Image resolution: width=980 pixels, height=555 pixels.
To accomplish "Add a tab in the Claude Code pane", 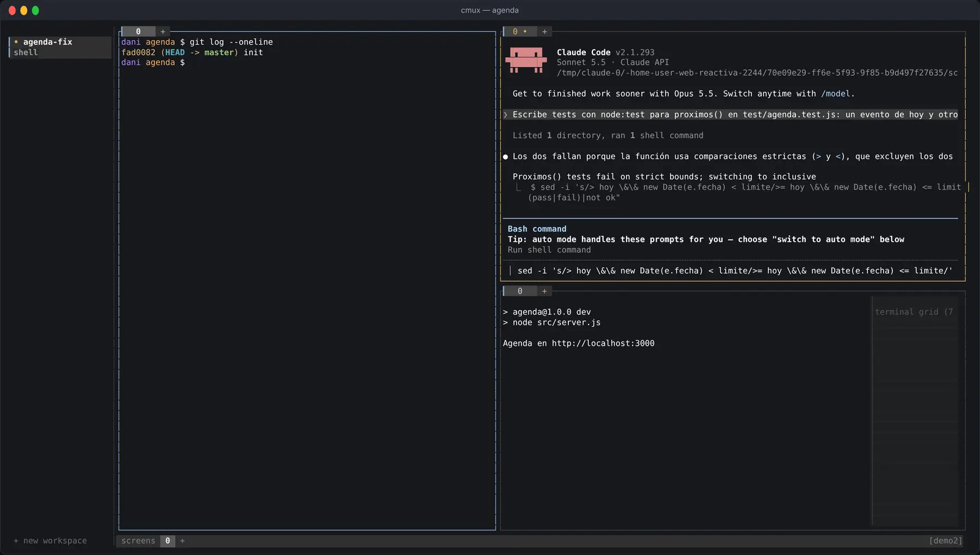I will click(544, 32).
